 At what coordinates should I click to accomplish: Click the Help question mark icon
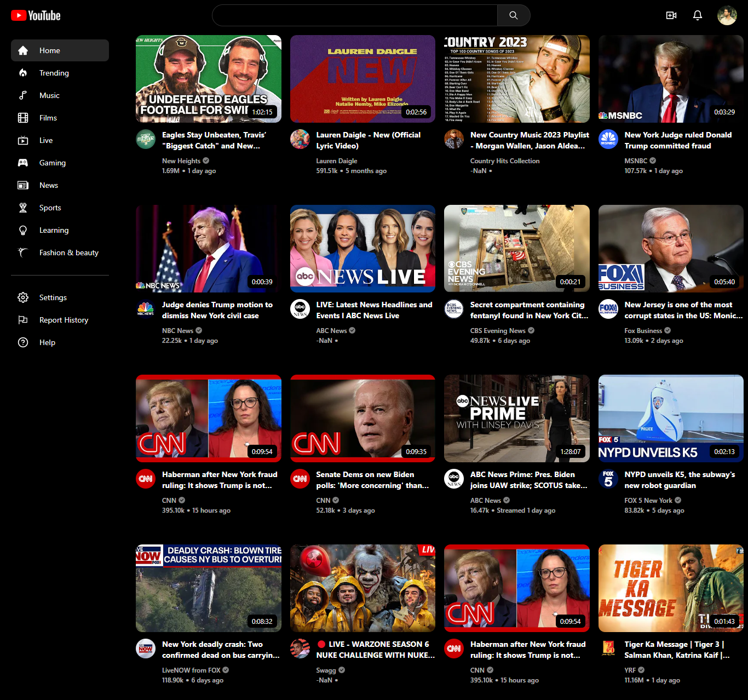pyautogui.click(x=23, y=342)
